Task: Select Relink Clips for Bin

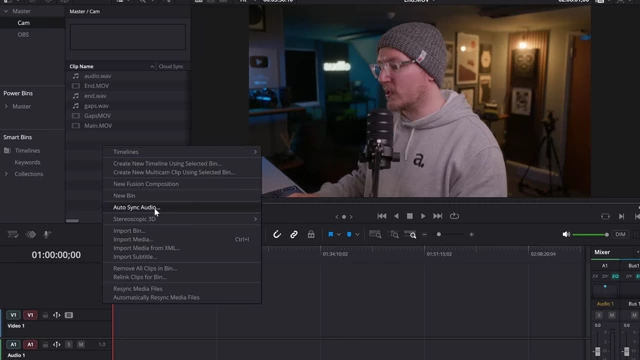Action: [182, 277]
